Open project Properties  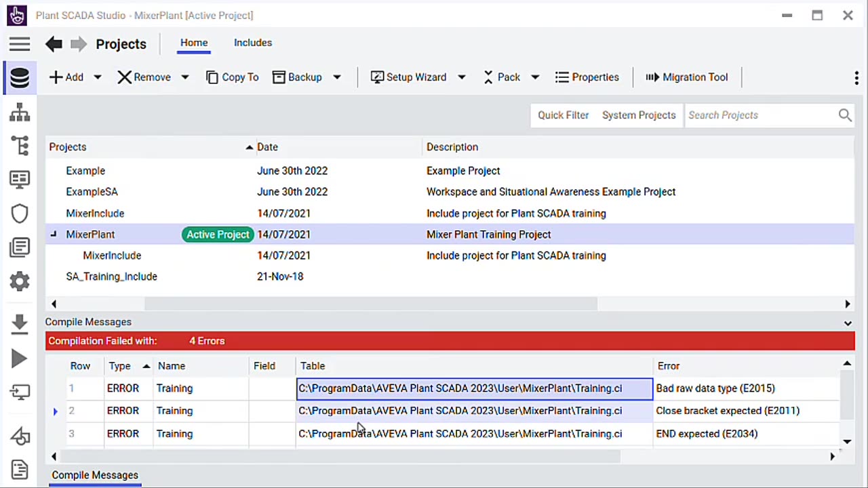click(x=587, y=77)
